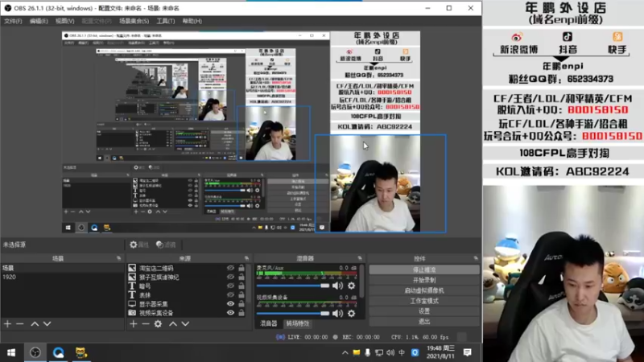Click the 停止推流 button

(424, 270)
